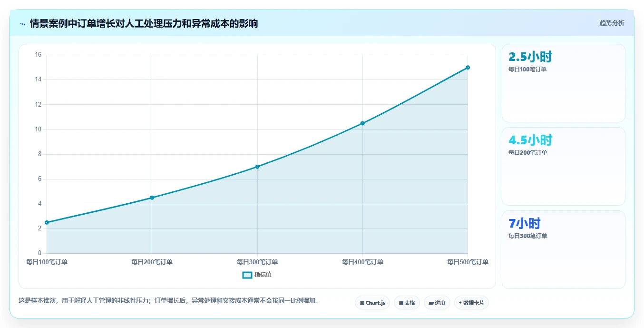Viewport: 644px width, 328px height.
Task: Click card caption 每日300笔订单 under 7小时
Action: (x=527, y=236)
